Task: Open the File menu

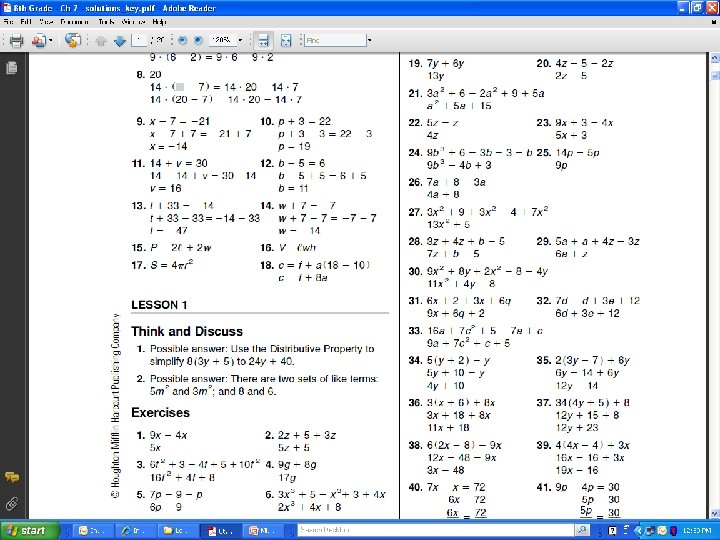Action: point(8,22)
